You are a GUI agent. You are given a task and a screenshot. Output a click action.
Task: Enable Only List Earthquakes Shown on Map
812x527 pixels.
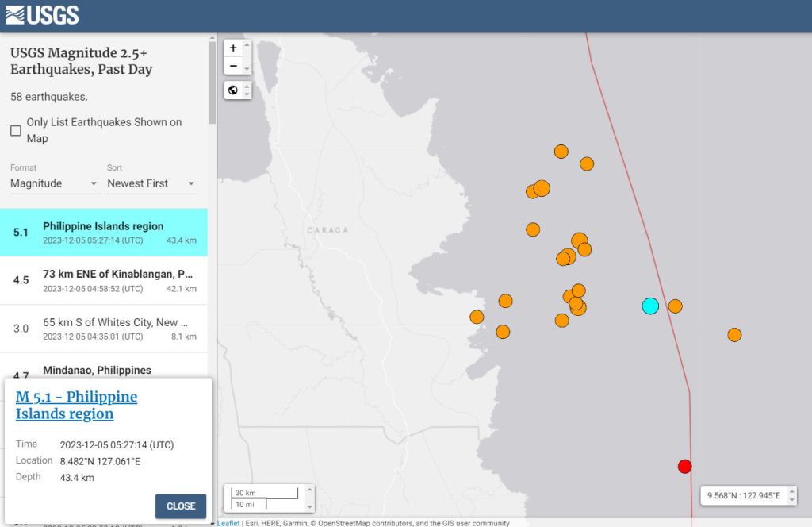[x=16, y=131]
